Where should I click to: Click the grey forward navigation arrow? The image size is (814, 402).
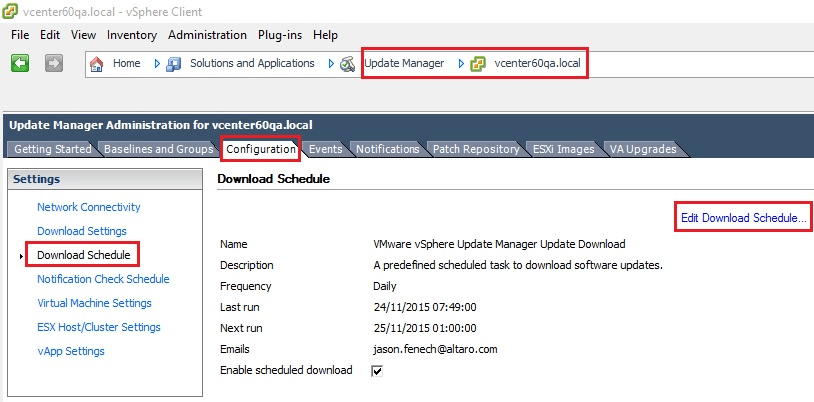pyautogui.click(x=53, y=63)
